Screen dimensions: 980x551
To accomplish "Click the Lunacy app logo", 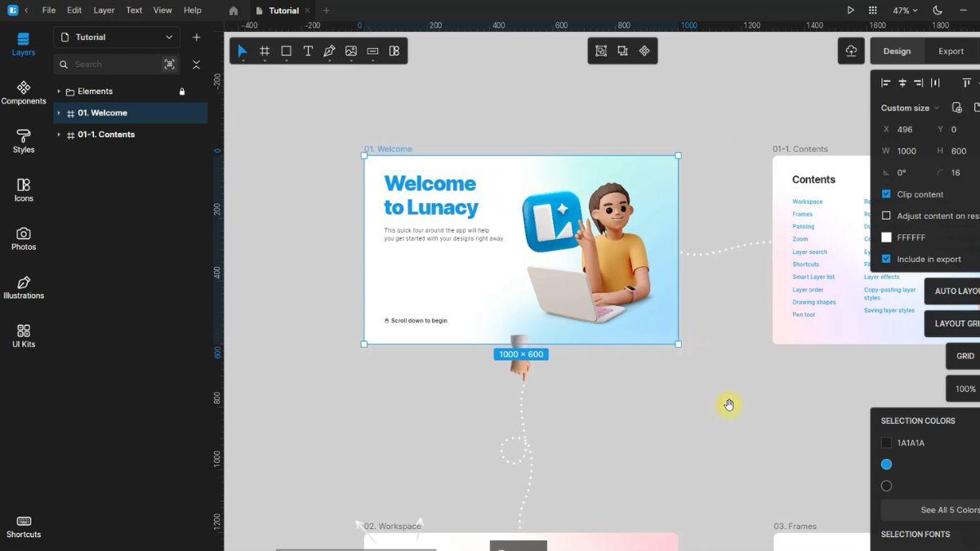I will [x=12, y=11].
